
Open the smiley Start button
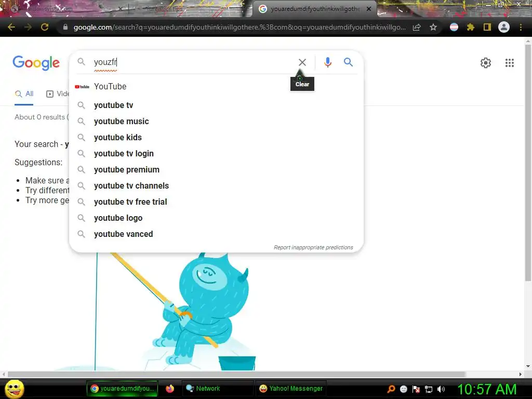15,389
